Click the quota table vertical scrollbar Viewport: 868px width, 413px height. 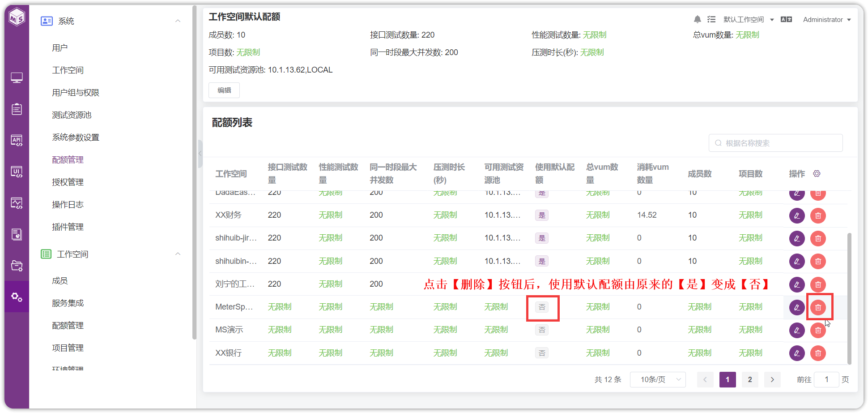[849, 298]
